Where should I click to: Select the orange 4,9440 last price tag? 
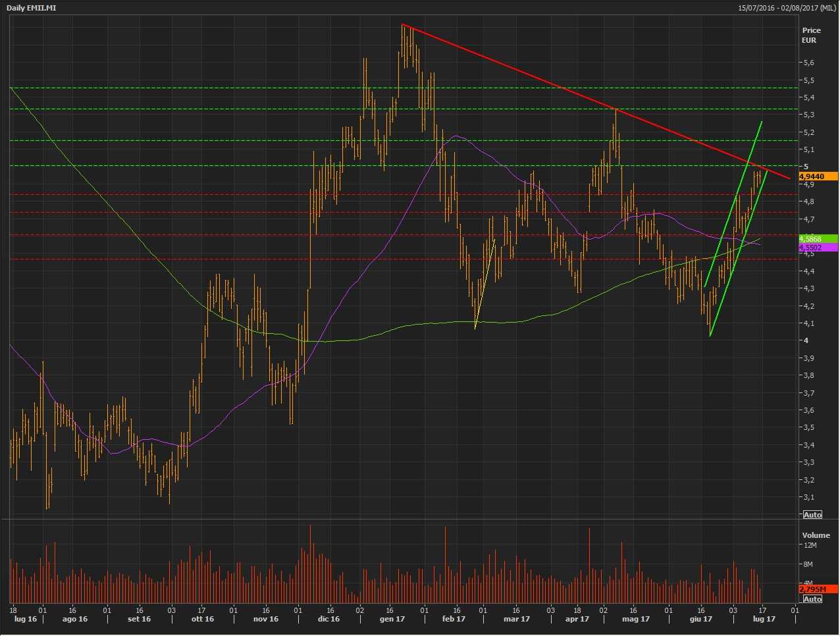coord(818,176)
